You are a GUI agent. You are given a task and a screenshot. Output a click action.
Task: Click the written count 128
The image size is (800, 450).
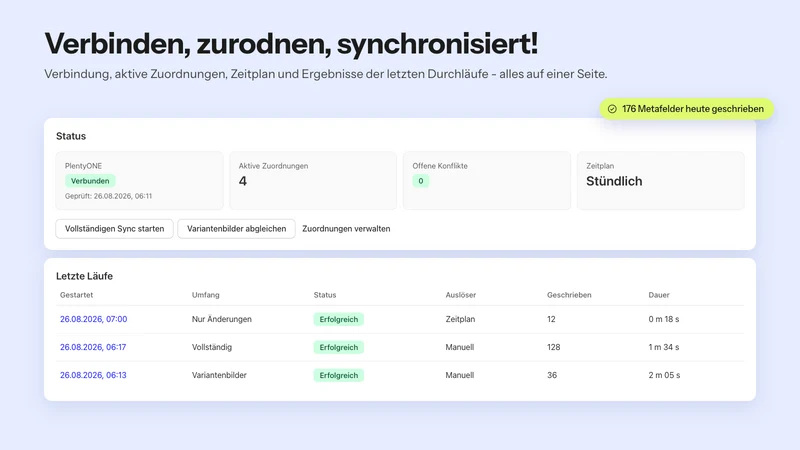(x=554, y=347)
